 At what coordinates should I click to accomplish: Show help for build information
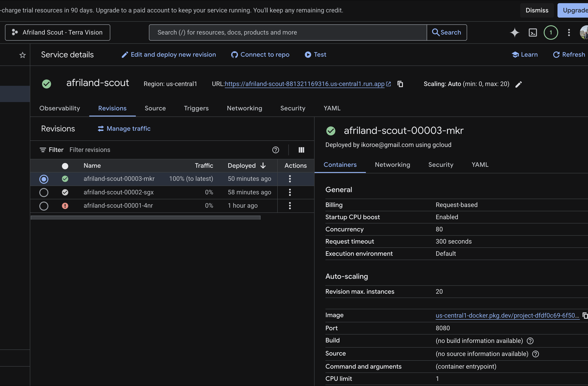tap(530, 341)
